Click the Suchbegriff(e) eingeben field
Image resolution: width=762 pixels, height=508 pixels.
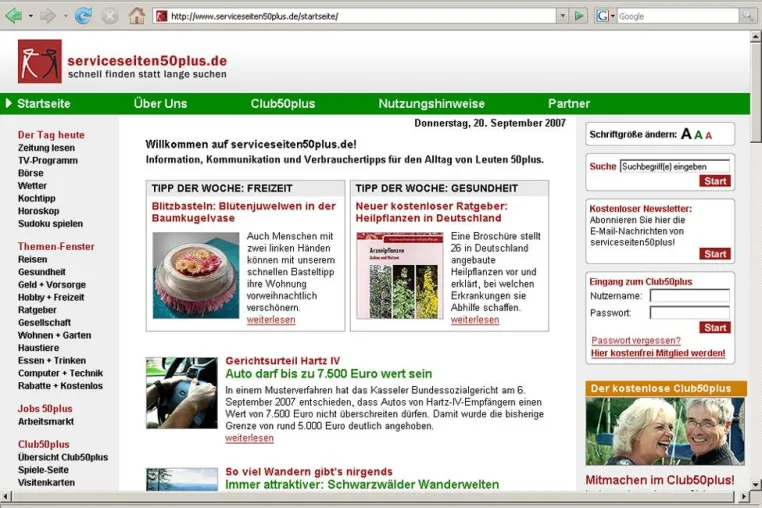coord(675,167)
